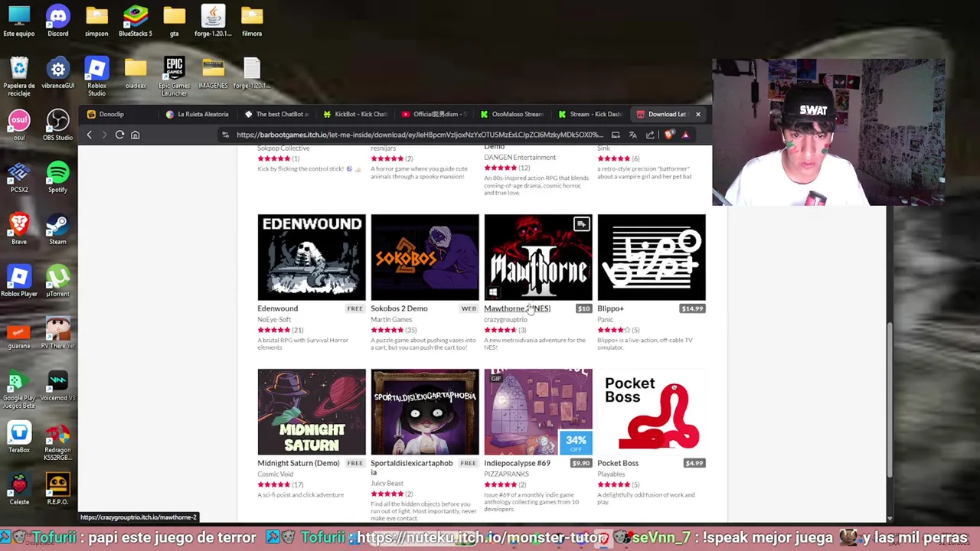Viewport: 980px width, 551px height.
Task: Open OBS Studio desktop shortcut
Action: [x=57, y=125]
